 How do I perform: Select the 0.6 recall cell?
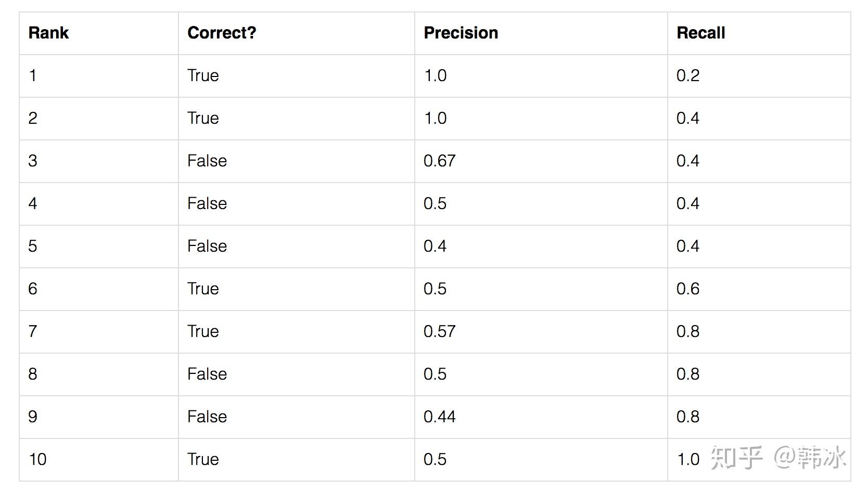[687, 289]
